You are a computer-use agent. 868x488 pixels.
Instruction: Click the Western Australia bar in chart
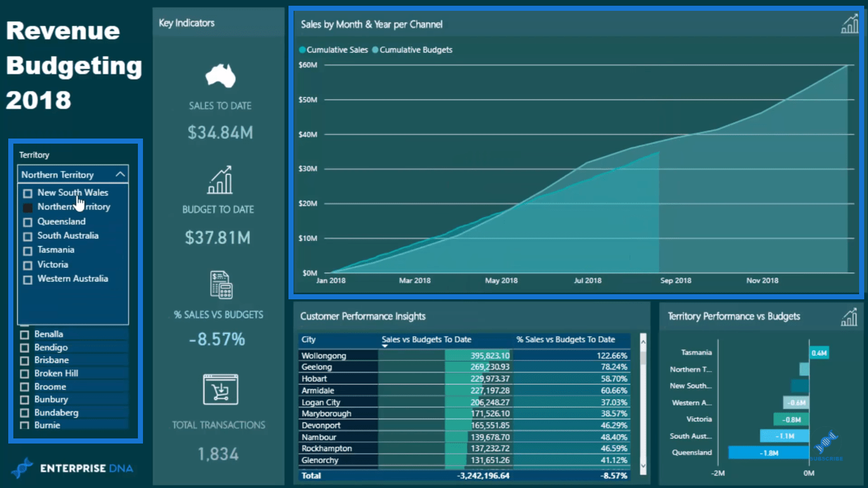pyautogui.click(x=796, y=403)
